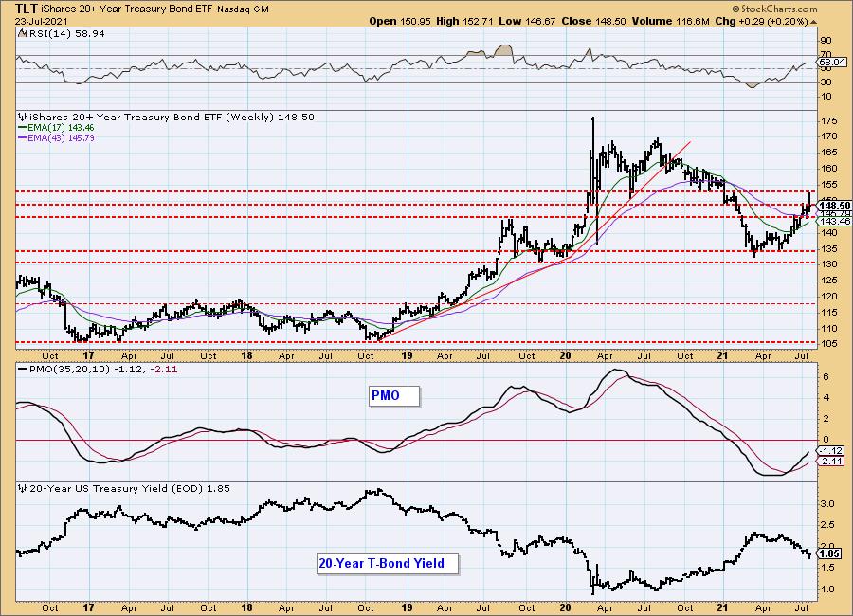Click the 175 price axis label
The width and height of the screenshot is (853, 616).
(x=829, y=120)
